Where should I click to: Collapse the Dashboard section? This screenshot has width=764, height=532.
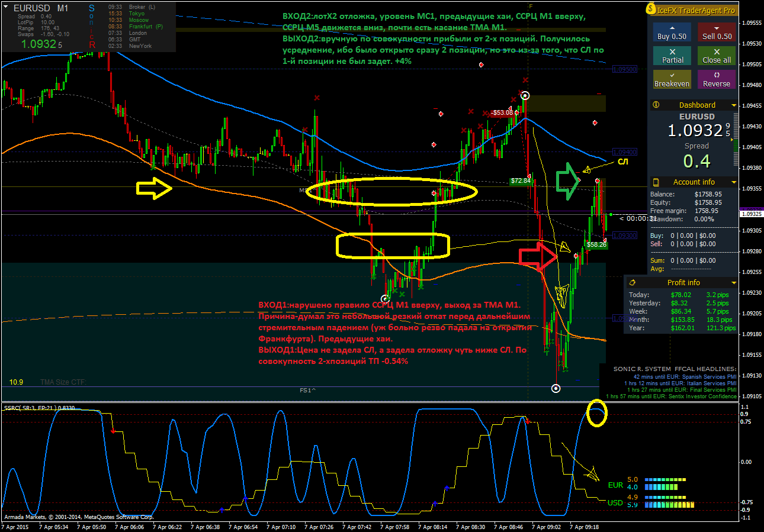pos(734,105)
